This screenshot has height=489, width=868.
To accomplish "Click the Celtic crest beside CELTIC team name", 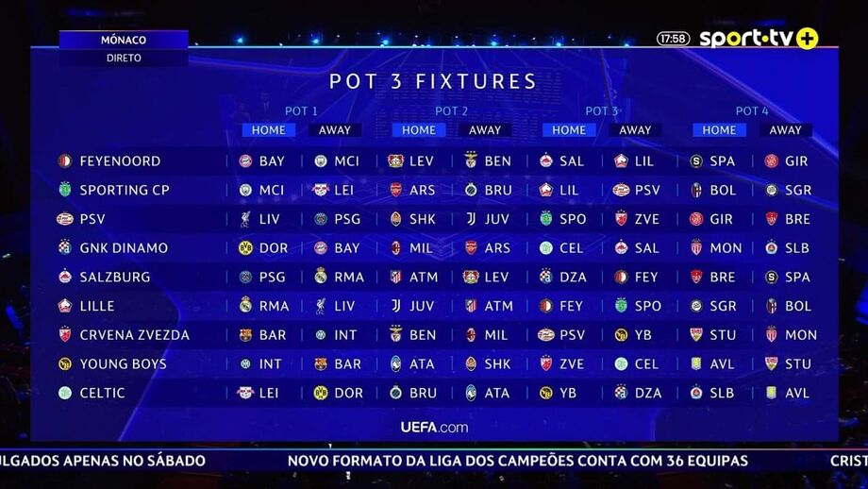I will (x=64, y=393).
